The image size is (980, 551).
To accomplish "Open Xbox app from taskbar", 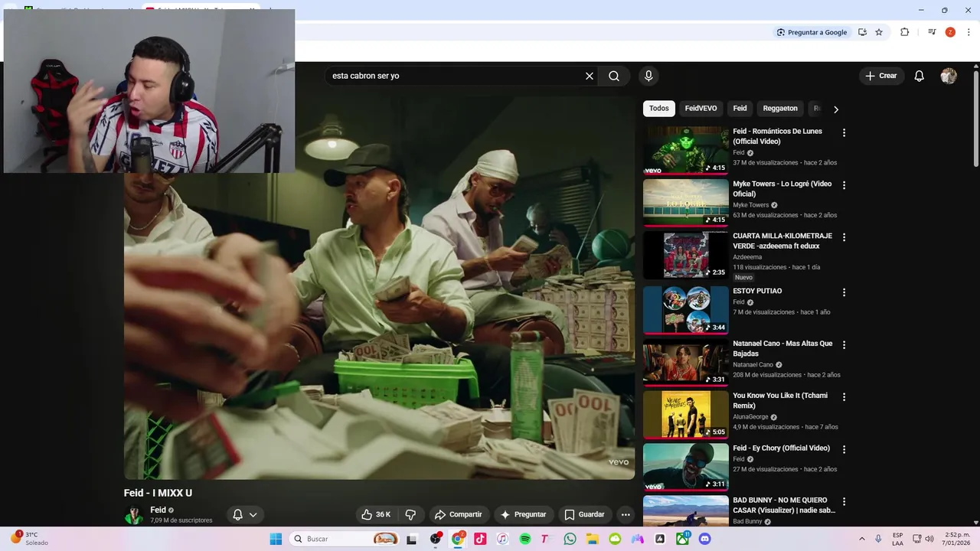I will tap(682, 539).
